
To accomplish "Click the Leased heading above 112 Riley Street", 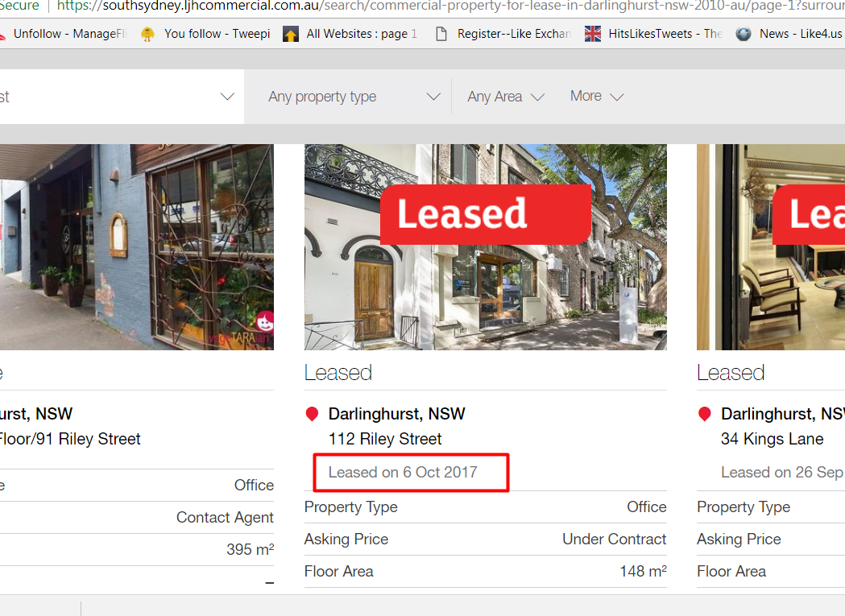I will (x=338, y=373).
